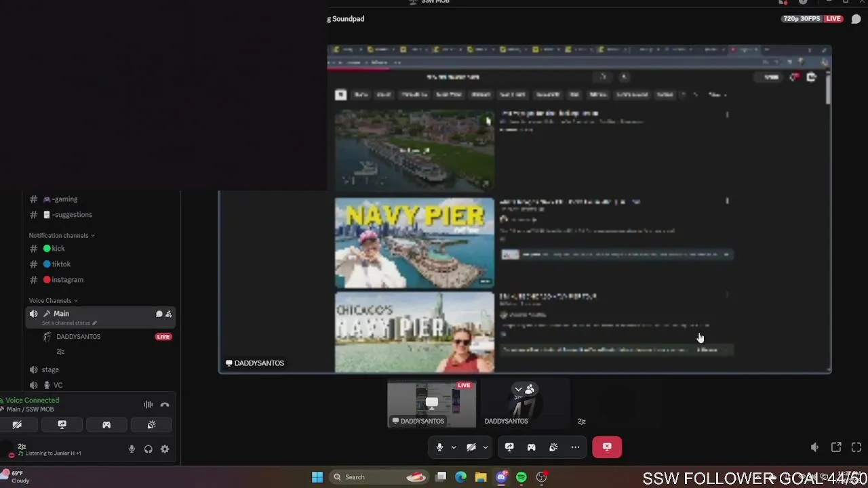The height and width of the screenshot is (488, 868).
Task: Open the Windows Start menu
Action: tap(317, 477)
